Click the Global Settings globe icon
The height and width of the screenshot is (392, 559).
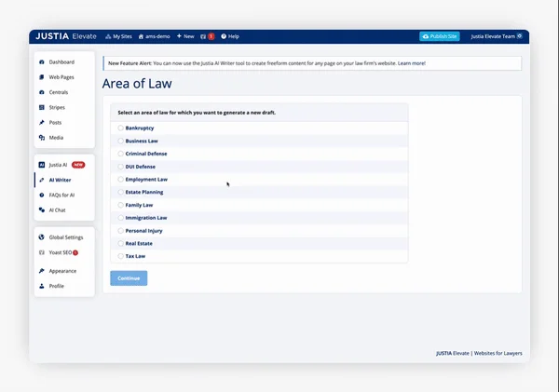(42, 237)
